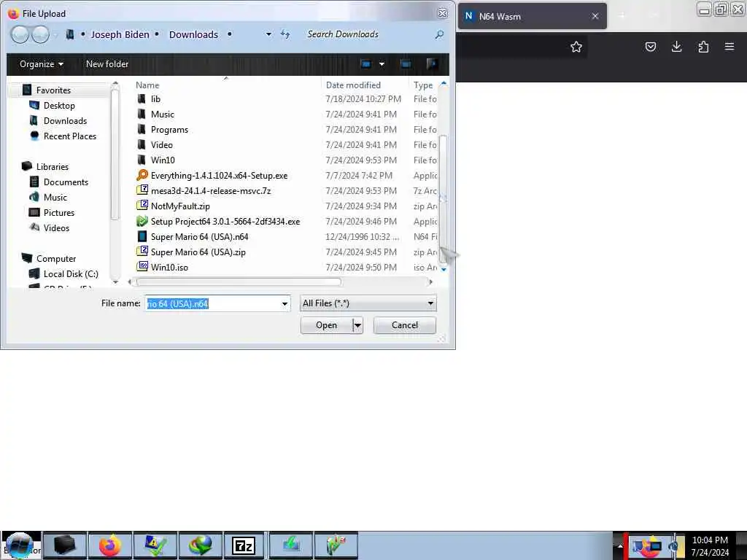Open the Programs folder

pyautogui.click(x=169, y=130)
